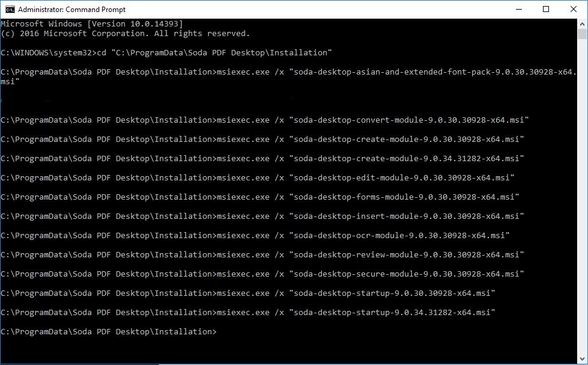Click the "Microsoft Windows [Version 10.0.14393]" line
This screenshot has width=588, height=365.
pyautogui.click(x=92, y=23)
